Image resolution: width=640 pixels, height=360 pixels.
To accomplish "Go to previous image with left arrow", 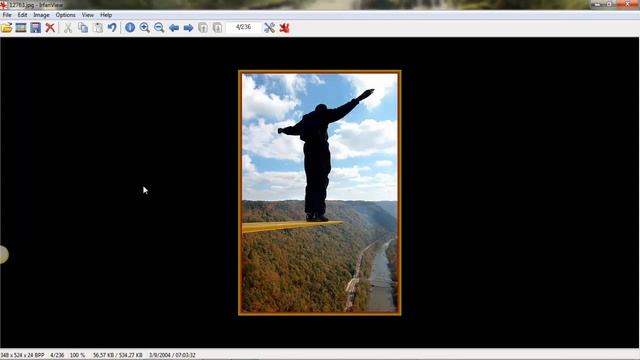I will 174,28.
